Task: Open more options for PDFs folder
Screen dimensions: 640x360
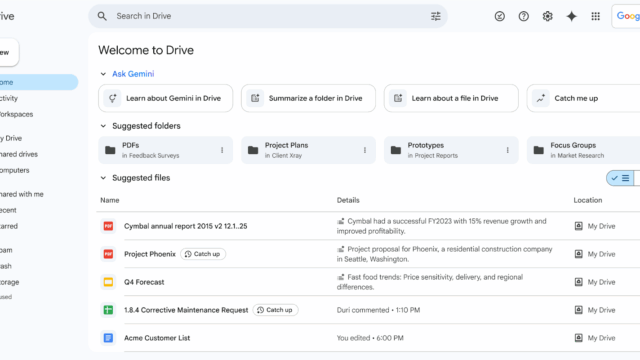Action: coord(222,150)
